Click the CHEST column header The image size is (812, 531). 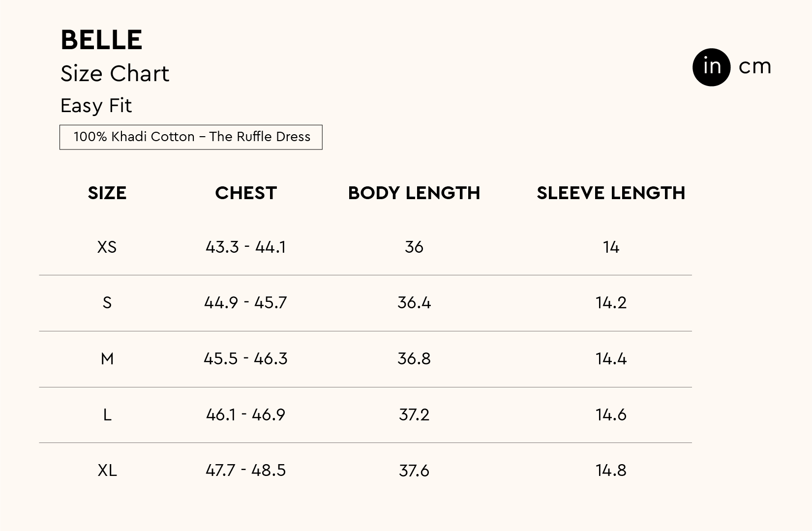[x=246, y=193]
